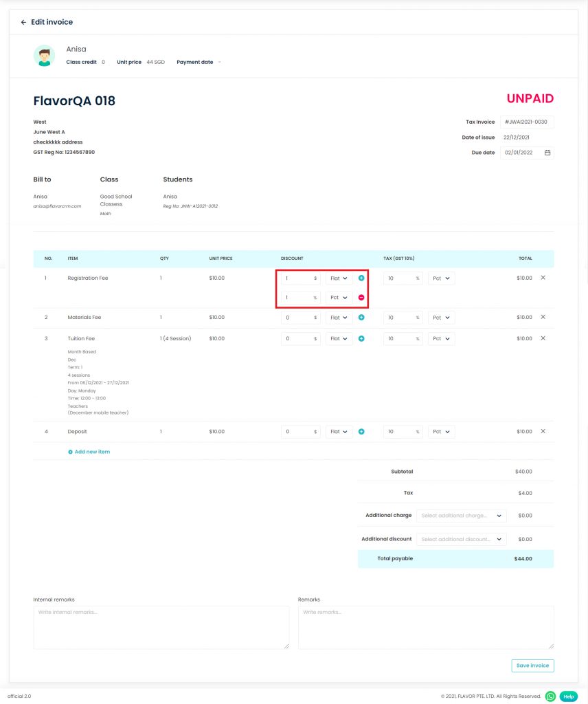Delete the Registration Fee line item
The width and height of the screenshot is (588, 704).
click(x=543, y=278)
